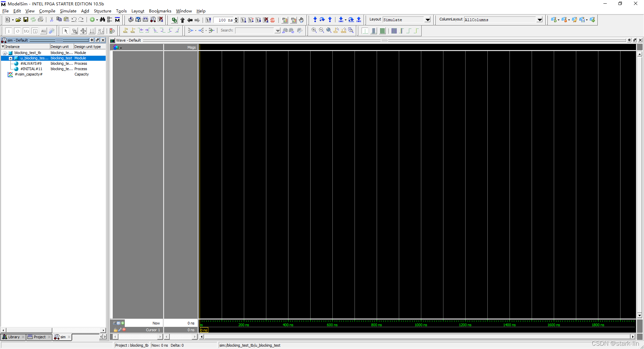
Task: Toggle the output ports filter button
Action: coord(18,31)
